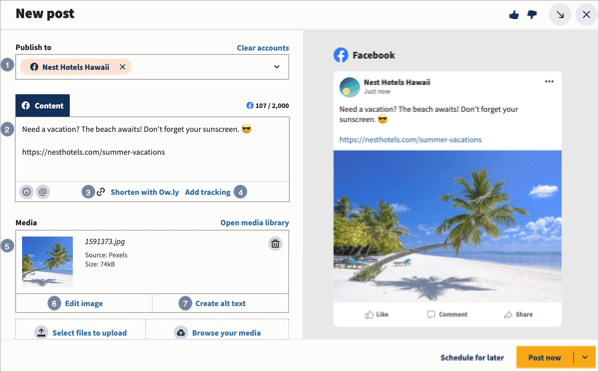This screenshot has width=599, height=372.
Task: Open the Post now options arrow
Action: [585, 357]
